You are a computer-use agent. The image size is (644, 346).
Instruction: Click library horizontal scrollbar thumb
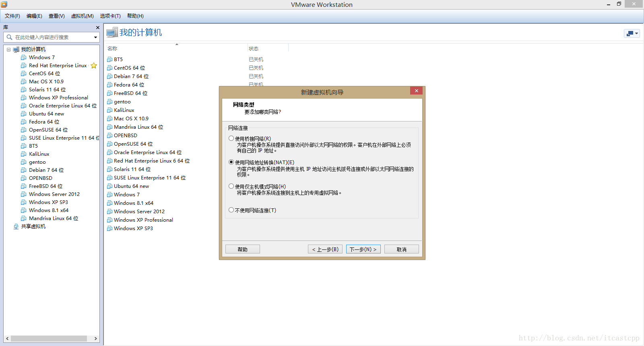pyautogui.click(x=49, y=339)
